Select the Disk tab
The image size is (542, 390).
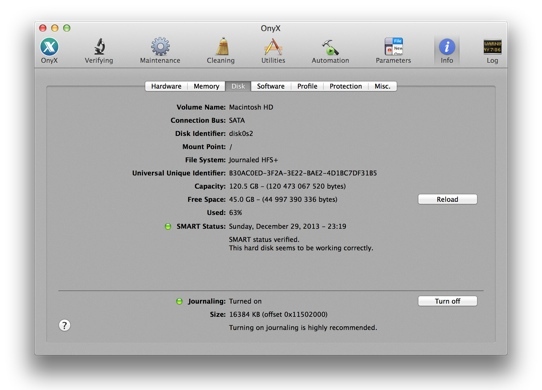tap(238, 86)
